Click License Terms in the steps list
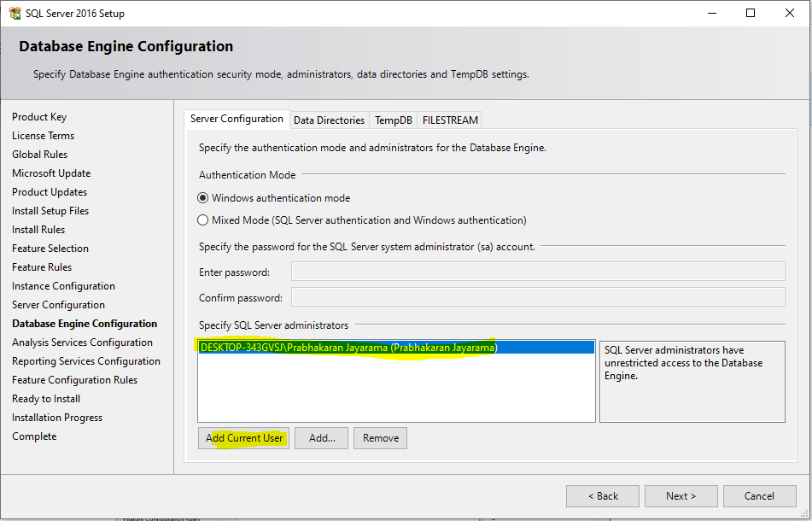The width and height of the screenshot is (812, 521). [44, 136]
